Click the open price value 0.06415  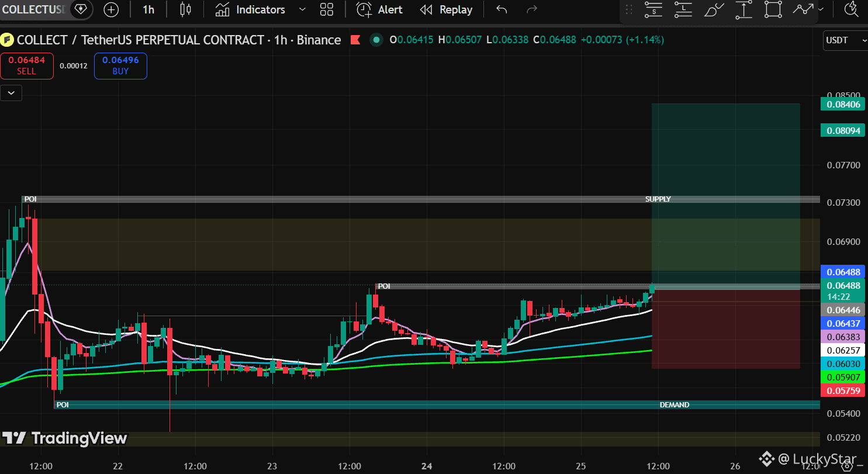[x=416, y=40]
